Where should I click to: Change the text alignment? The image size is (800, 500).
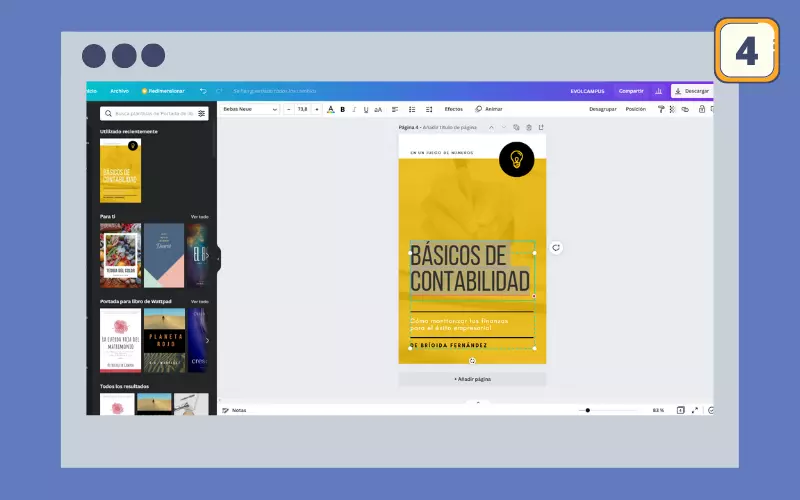coord(395,109)
